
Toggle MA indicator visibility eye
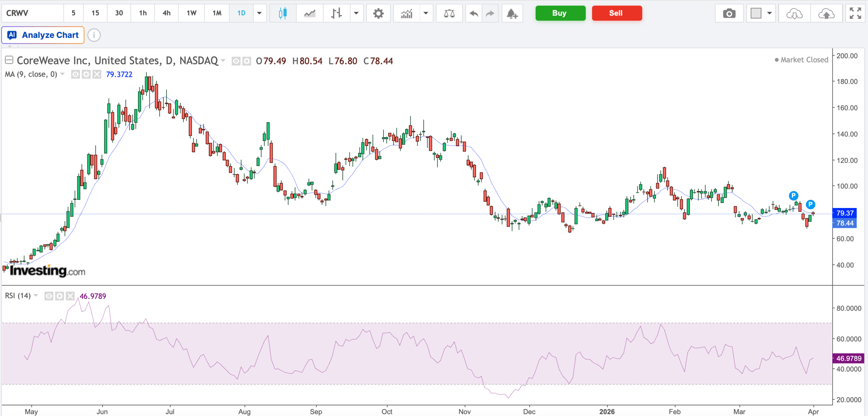coord(75,74)
